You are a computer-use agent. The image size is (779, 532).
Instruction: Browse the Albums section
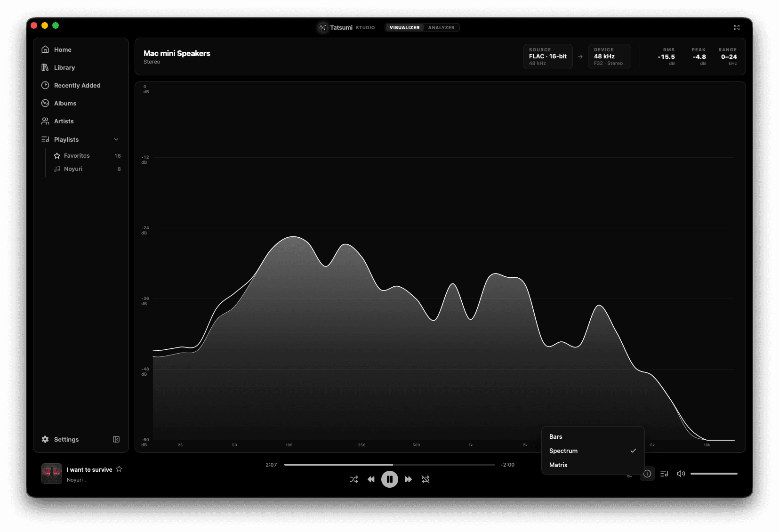pos(80,103)
